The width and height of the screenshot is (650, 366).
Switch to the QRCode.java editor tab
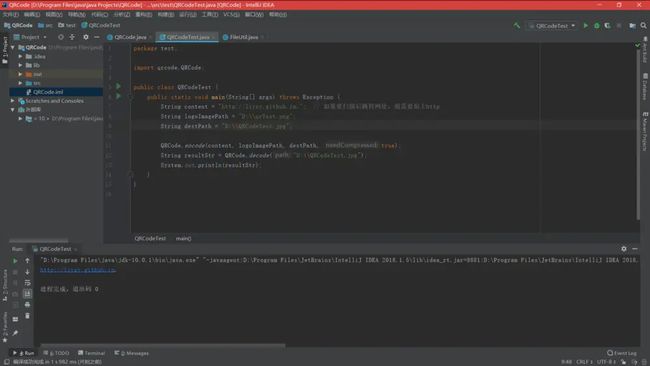[129, 37]
